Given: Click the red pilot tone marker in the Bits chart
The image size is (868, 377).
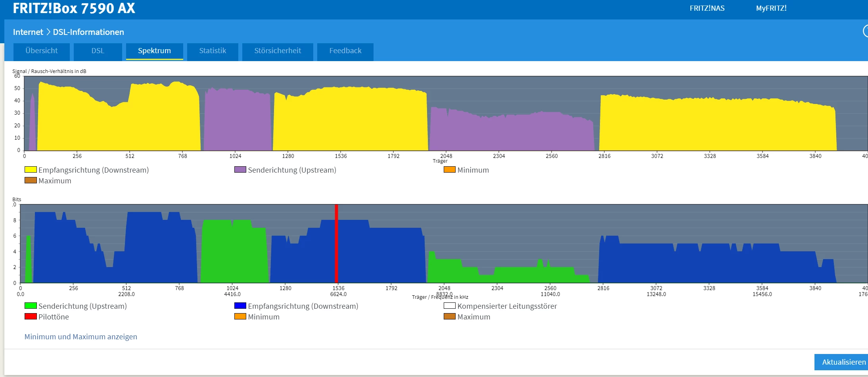Looking at the screenshot, I should click(336, 243).
